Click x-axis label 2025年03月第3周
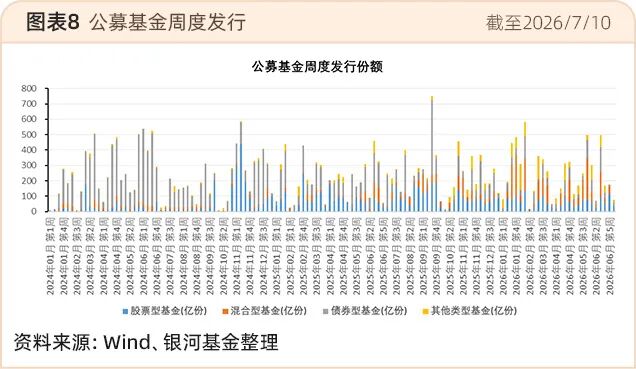 pyautogui.click(x=317, y=256)
